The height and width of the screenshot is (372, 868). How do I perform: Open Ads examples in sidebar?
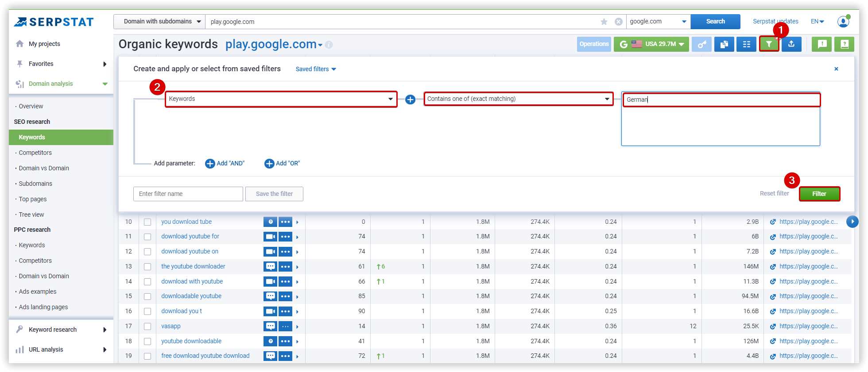(x=38, y=292)
